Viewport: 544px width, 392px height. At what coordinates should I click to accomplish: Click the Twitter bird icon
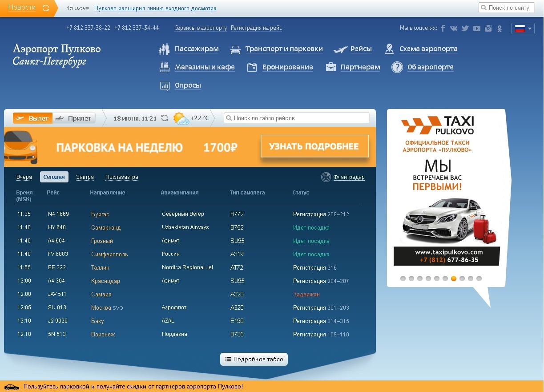click(465, 28)
